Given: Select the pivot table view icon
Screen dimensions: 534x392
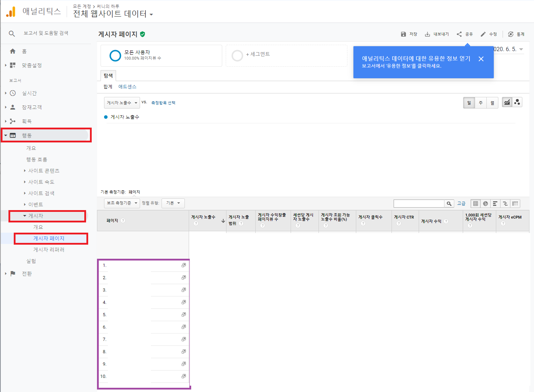Looking at the screenshot, I should coord(515,203).
